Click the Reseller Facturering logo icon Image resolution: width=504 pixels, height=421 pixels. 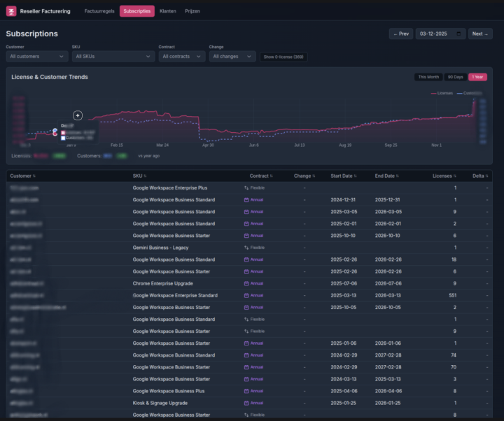tap(12, 11)
